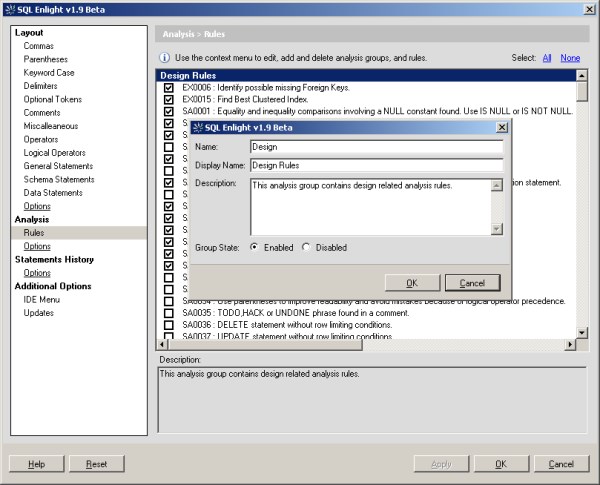Open the Miscellaneous layout page
Viewport: 600px width, 485px height.
(x=51, y=126)
